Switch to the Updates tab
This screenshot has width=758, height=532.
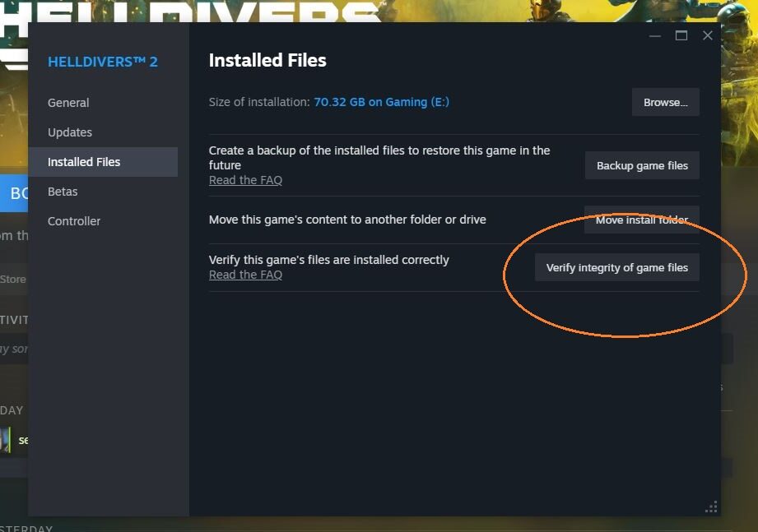[x=70, y=132]
